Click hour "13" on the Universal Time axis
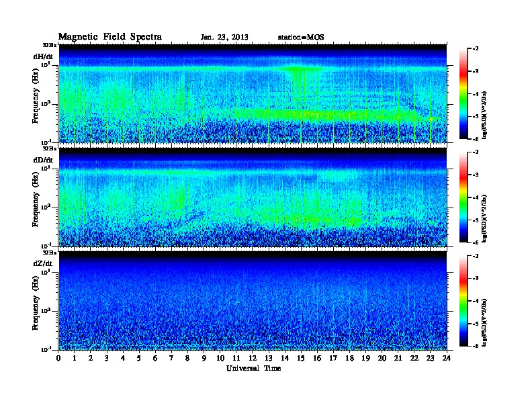The height and width of the screenshot is (411, 532). (269, 358)
